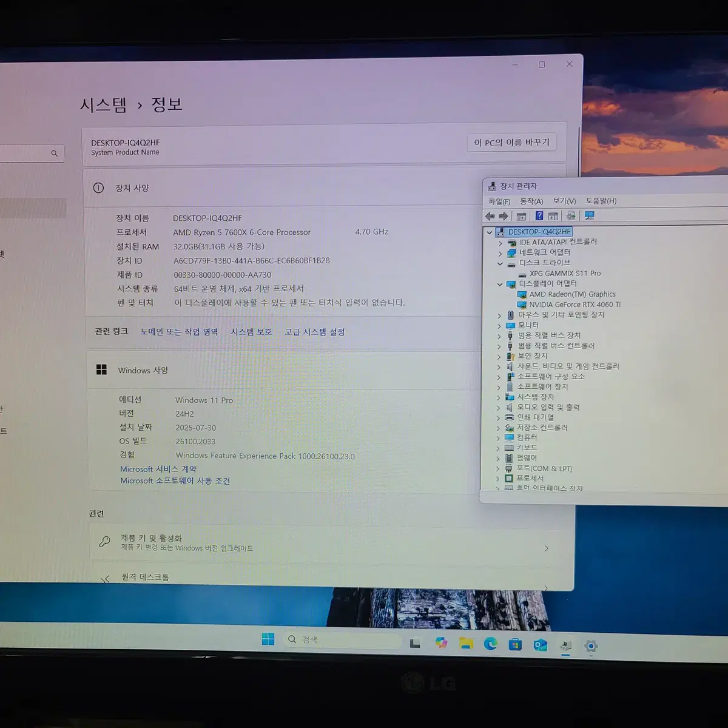Click the Device Manager back navigation arrow
The image size is (728, 728).
(x=490, y=215)
